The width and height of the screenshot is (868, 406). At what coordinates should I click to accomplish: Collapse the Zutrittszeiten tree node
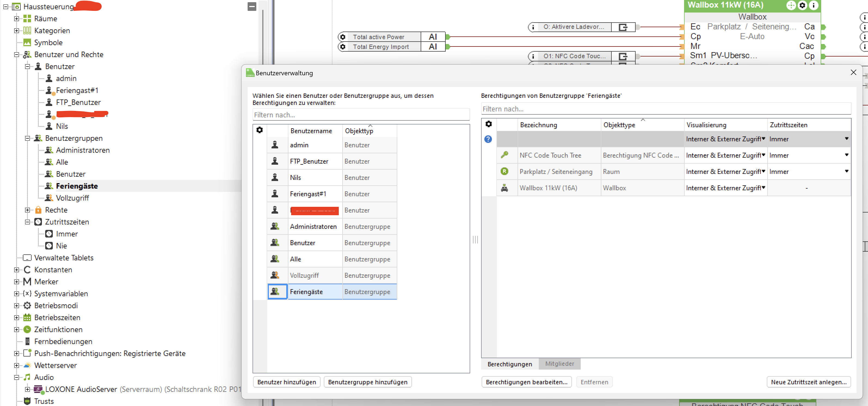[x=28, y=222]
